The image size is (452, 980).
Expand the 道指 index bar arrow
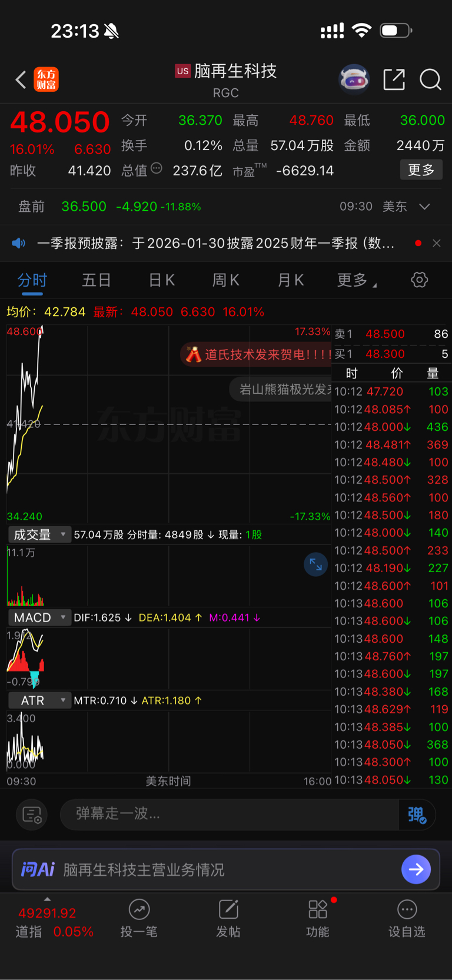click(x=47, y=899)
